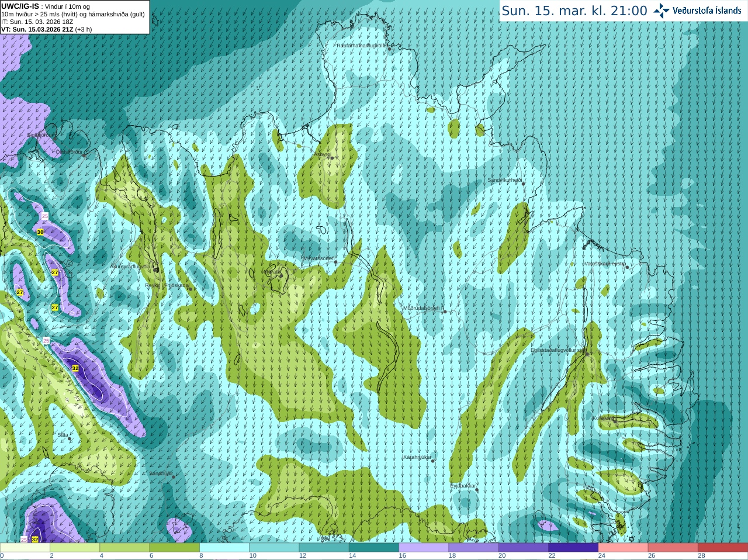Screen dimensions: 748x560
Task: Click the Eyjabakkar station label
Action: [463, 486]
